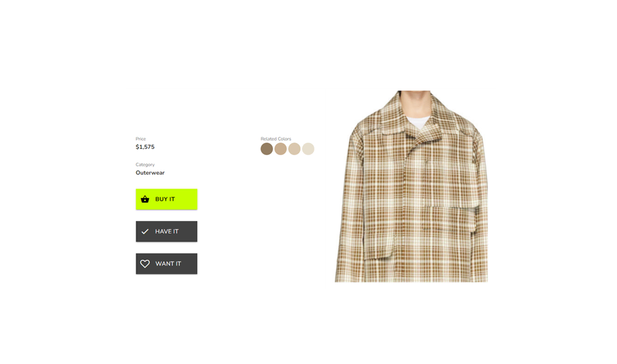Open the Outerwear category link
The width and height of the screenshot is (617, 364).
150,173
